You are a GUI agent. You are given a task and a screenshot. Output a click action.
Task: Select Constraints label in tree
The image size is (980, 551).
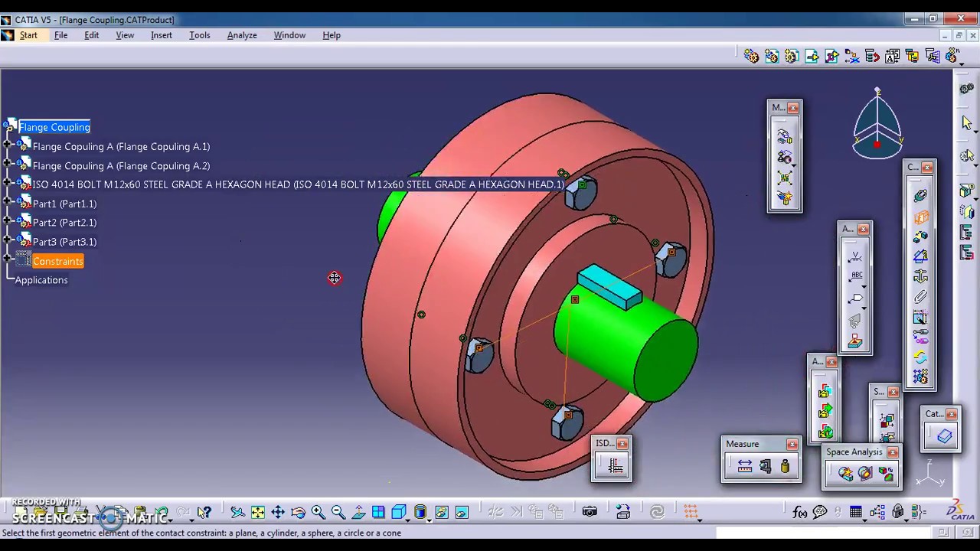[58, 261]
